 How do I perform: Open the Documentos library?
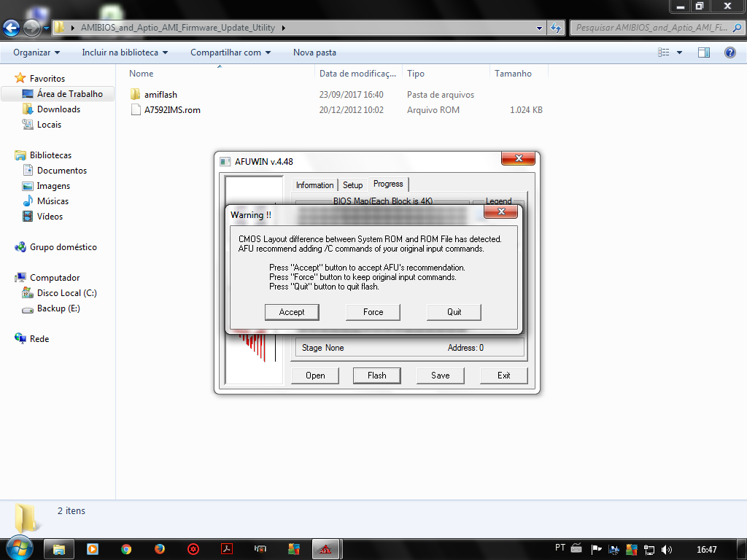coord(61,171)
